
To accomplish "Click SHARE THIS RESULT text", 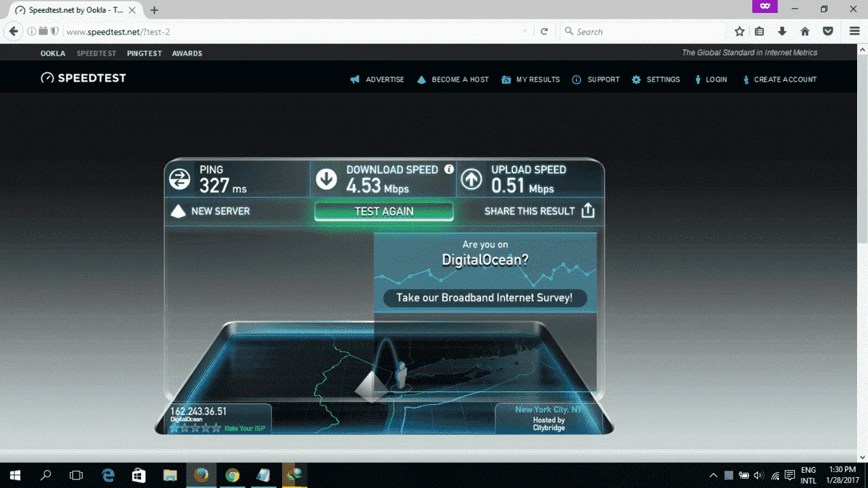I will coord(529,211).
